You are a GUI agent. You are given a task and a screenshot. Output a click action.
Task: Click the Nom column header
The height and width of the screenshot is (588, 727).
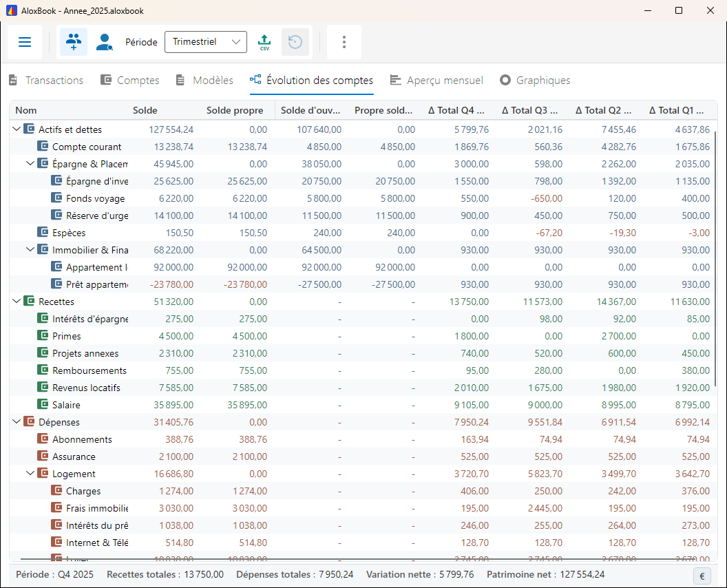point(26,110)
